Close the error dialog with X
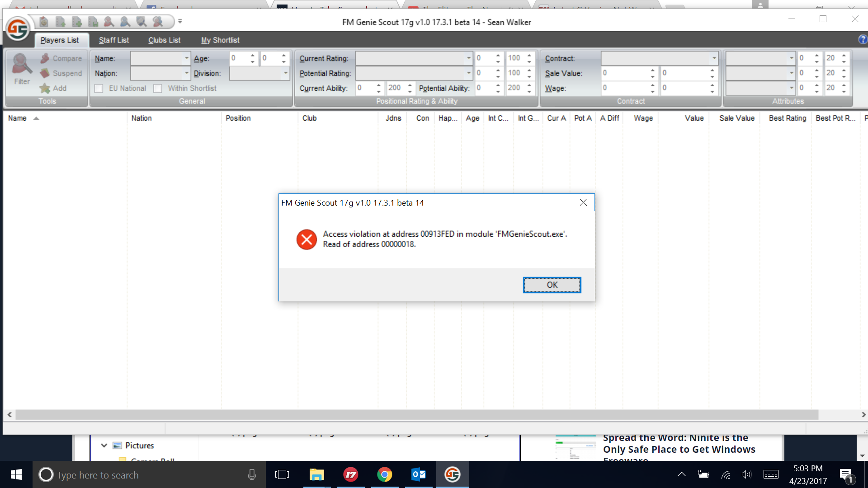Image resolution: width=868 pixels, height=488 pixels. 583,202
